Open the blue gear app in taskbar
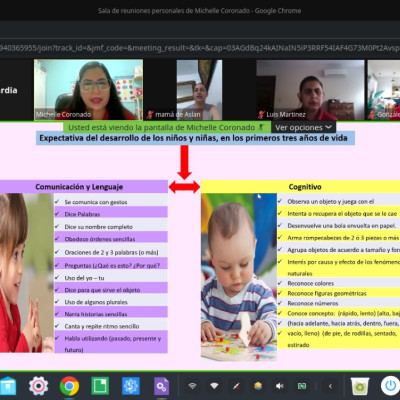 click(x=131, y=386)
